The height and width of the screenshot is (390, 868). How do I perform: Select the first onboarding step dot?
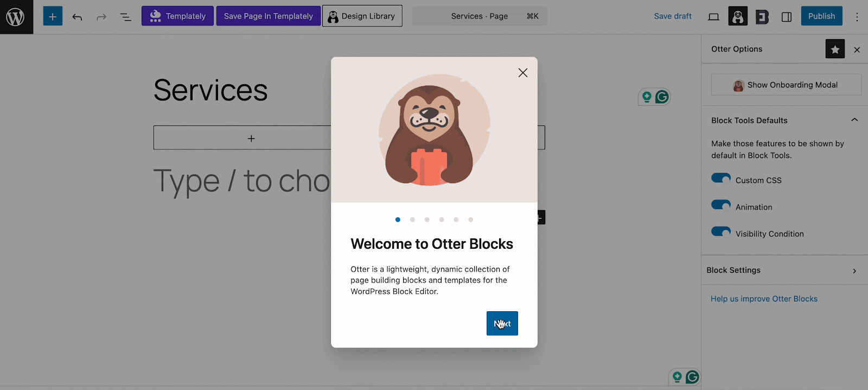pyautogui.click(x=398, y=219)
